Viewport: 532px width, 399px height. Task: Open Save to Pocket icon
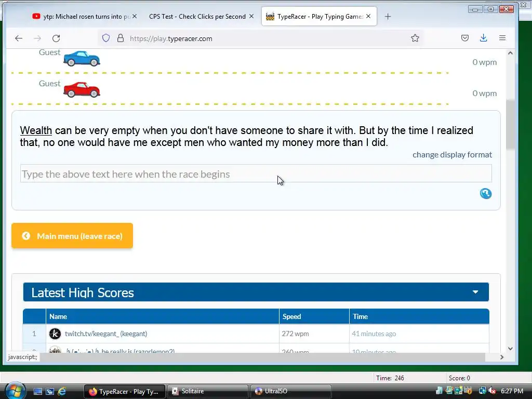point(465,38)
